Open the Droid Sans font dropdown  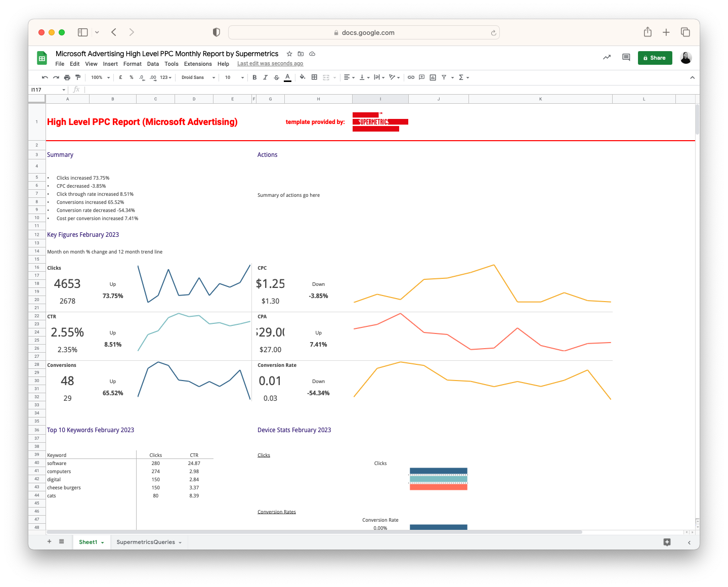[198, 77]
